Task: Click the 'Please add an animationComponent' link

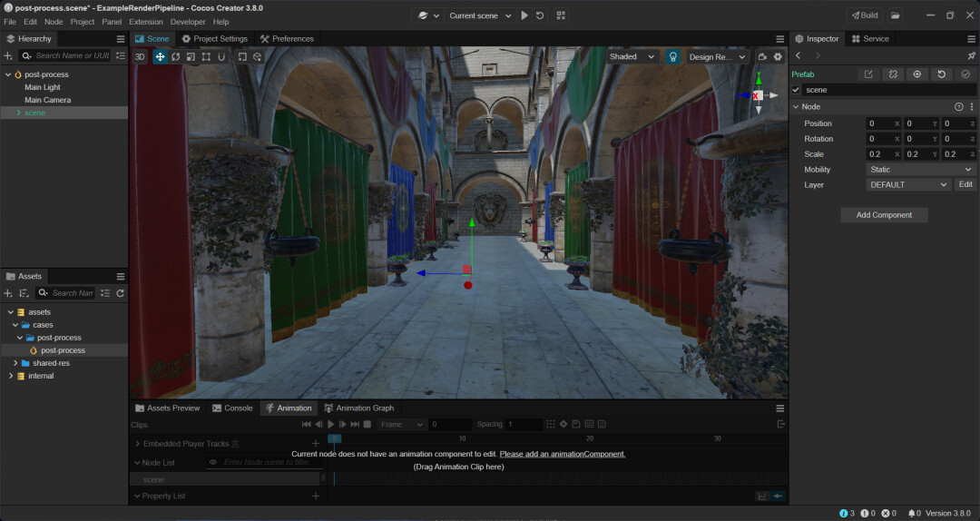Action: click(562, 454)
